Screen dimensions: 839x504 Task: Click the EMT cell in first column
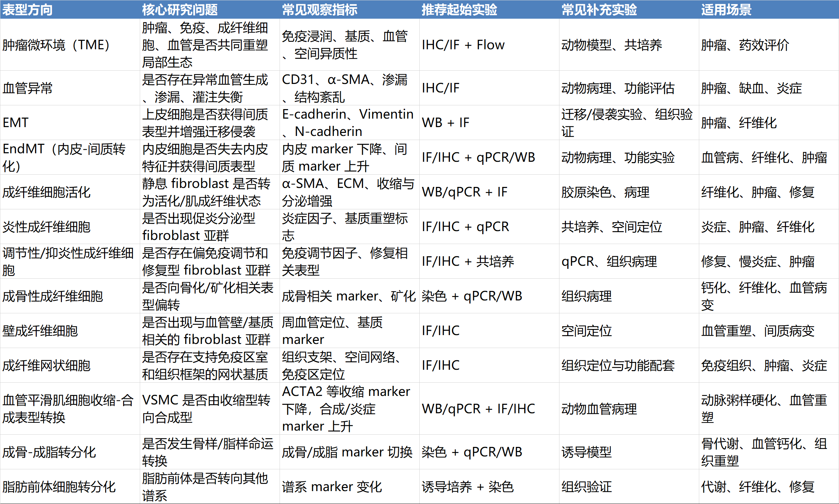click(x=15, y=123)
